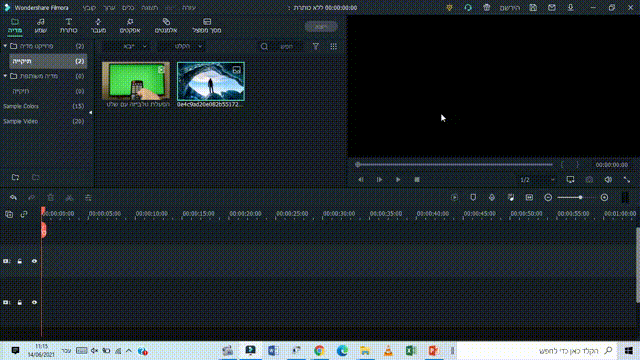
Task: Click the timeline zoom slider
Action: pos(576,198)
